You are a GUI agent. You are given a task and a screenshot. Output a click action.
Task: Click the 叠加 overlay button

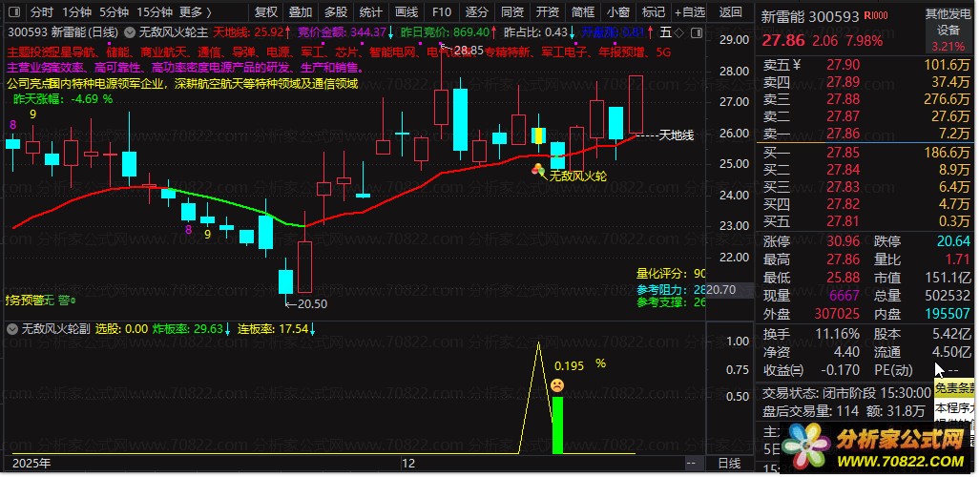pos(301,11)
